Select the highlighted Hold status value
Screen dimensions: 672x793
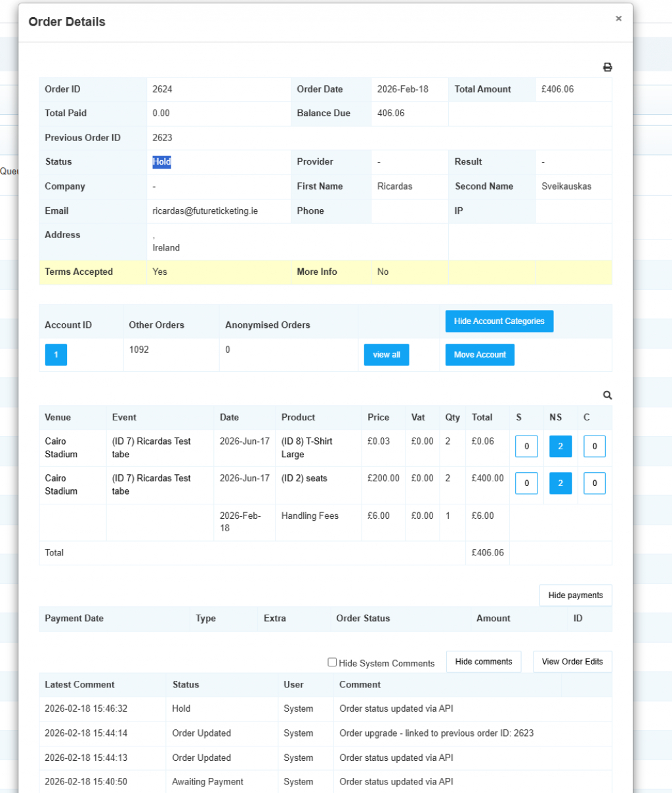click(x=162, y=162)
